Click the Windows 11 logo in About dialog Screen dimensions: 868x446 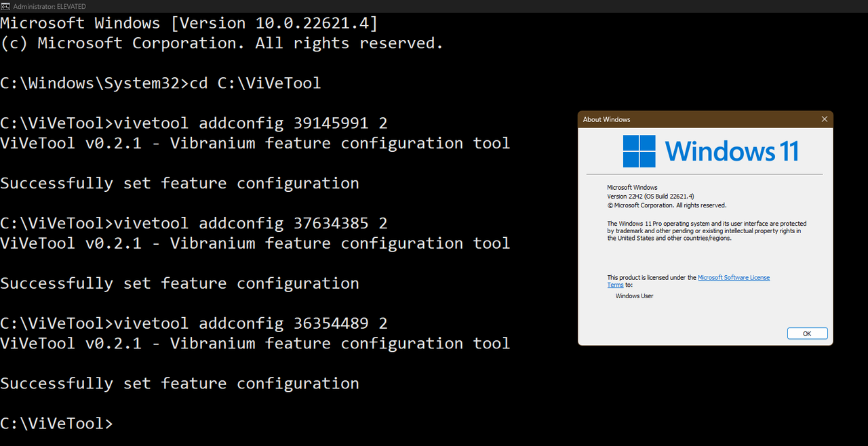pyautogui.click(x=711, y=151)
